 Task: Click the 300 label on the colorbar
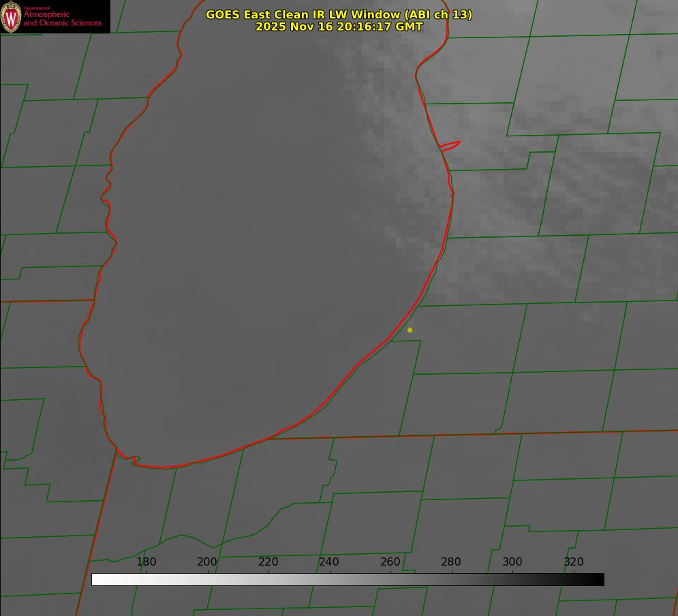pyautogui.click(x=512, y=562)
